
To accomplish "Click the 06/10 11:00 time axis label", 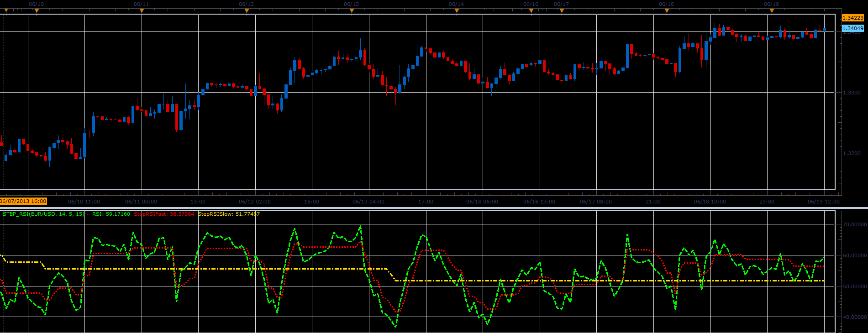I will [84, 202].
